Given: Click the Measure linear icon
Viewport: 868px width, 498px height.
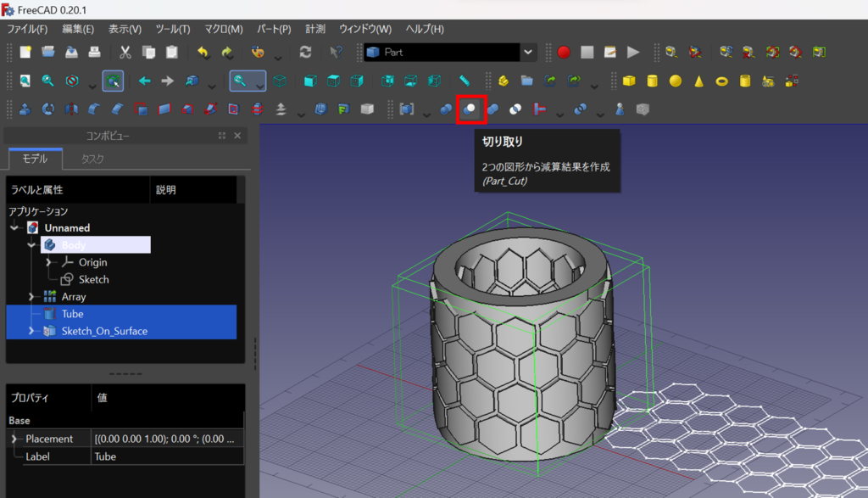Looking at the screenshot, I should [x=671, y=52].
